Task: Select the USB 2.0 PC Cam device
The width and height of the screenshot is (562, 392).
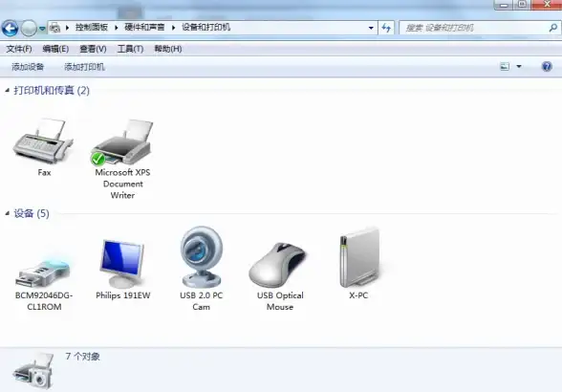Action: coord(201,257)
